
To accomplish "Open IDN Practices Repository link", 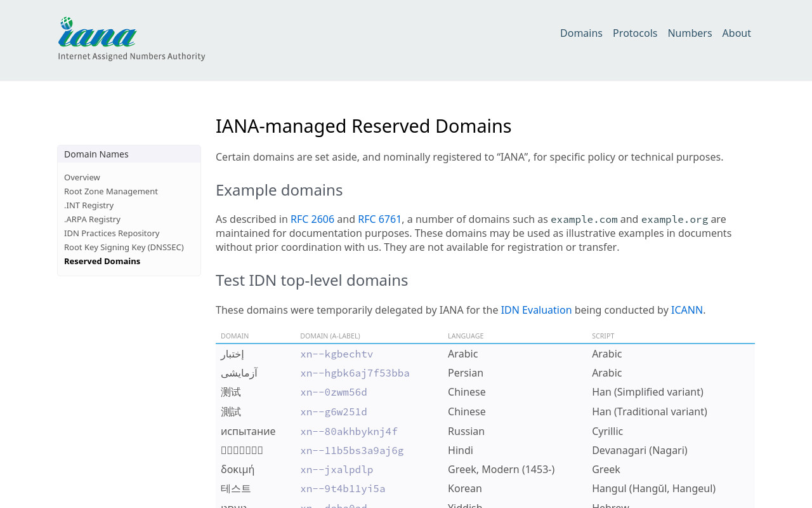I will click(112, 233).
